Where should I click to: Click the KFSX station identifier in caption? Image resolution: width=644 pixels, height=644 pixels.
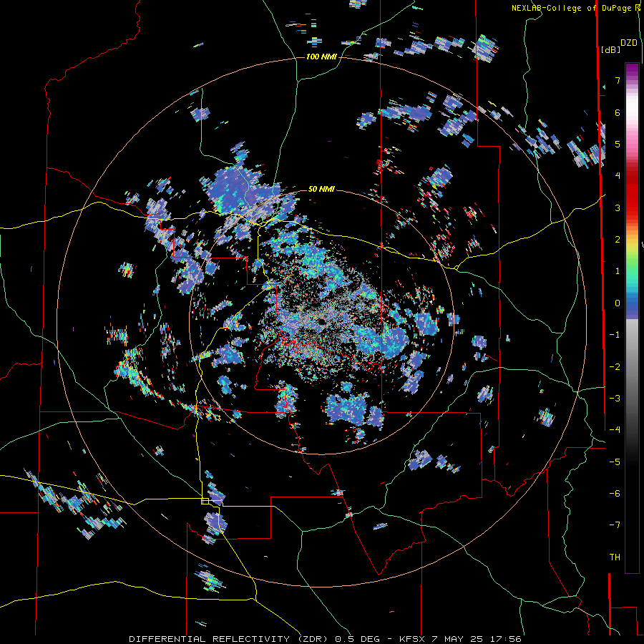coord(413,639)
